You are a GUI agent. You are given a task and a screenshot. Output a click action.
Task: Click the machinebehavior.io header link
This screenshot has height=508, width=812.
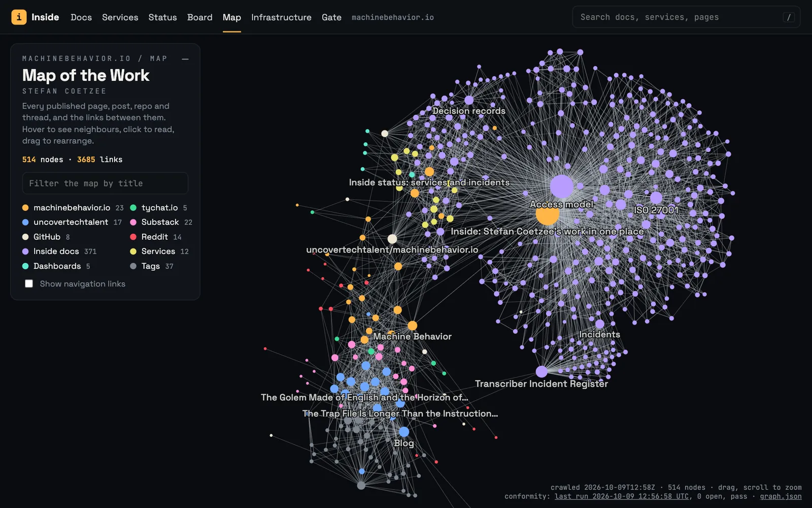point(393,17)
